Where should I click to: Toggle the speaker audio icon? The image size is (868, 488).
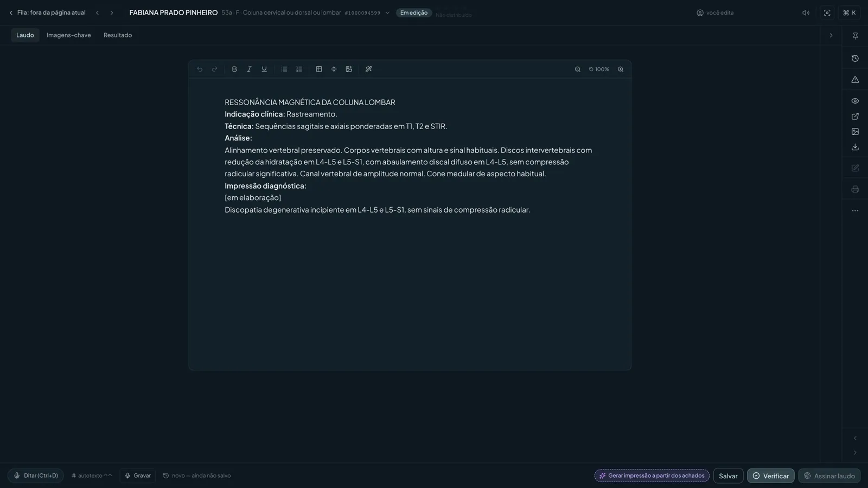tap(806, 13)
